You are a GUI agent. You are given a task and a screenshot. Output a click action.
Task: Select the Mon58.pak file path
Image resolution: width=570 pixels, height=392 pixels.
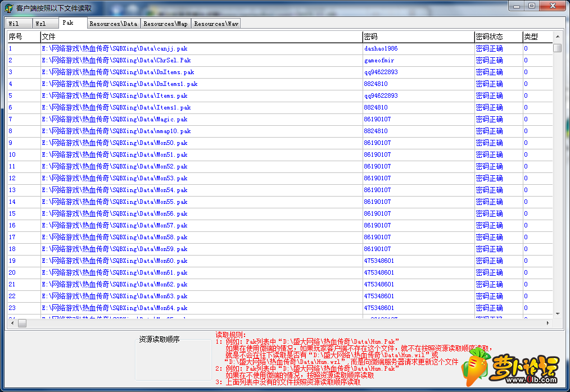(x=115, y=237)
